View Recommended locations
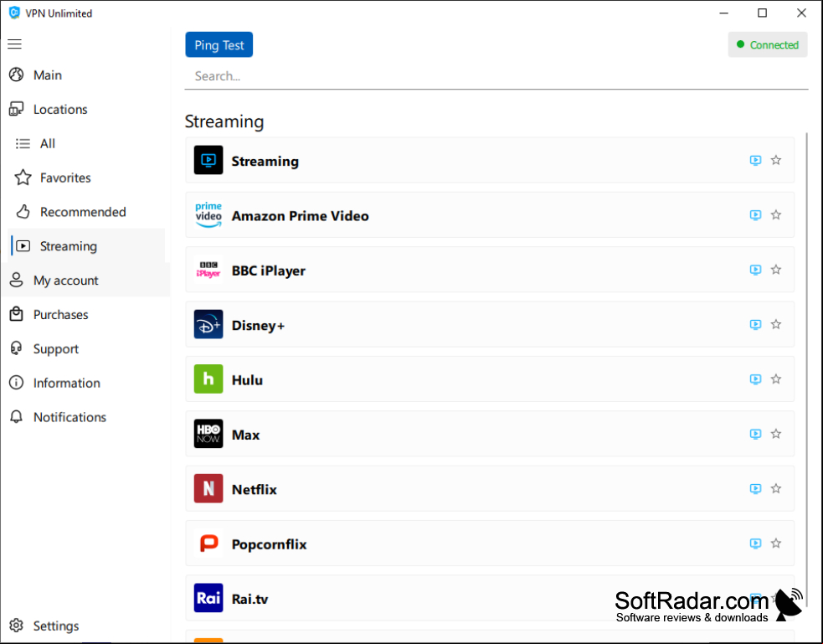 (85, 212)
